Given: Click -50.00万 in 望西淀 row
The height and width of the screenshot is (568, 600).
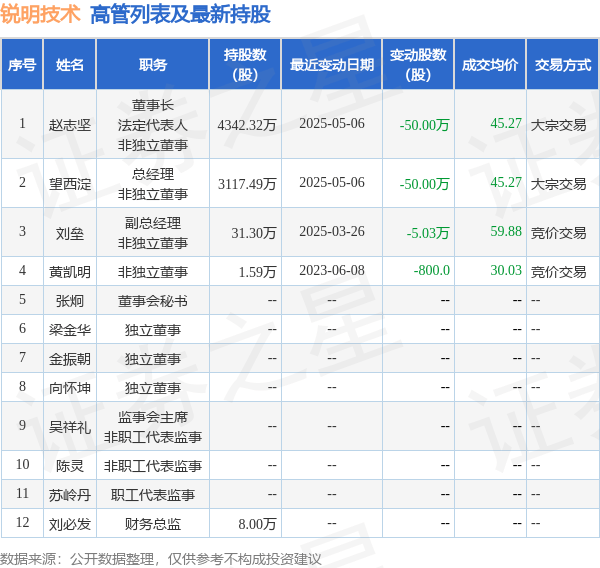Looking at the screenshot, I should click(x=424, y=184).
